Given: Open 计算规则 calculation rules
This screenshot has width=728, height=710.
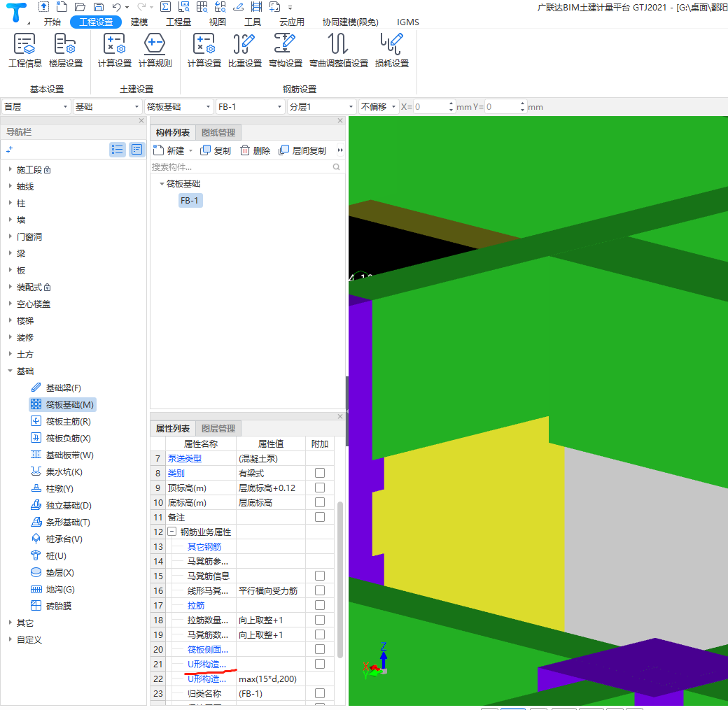Looking at the screenshot, I should pyautogui.click(x=155, y=50).
